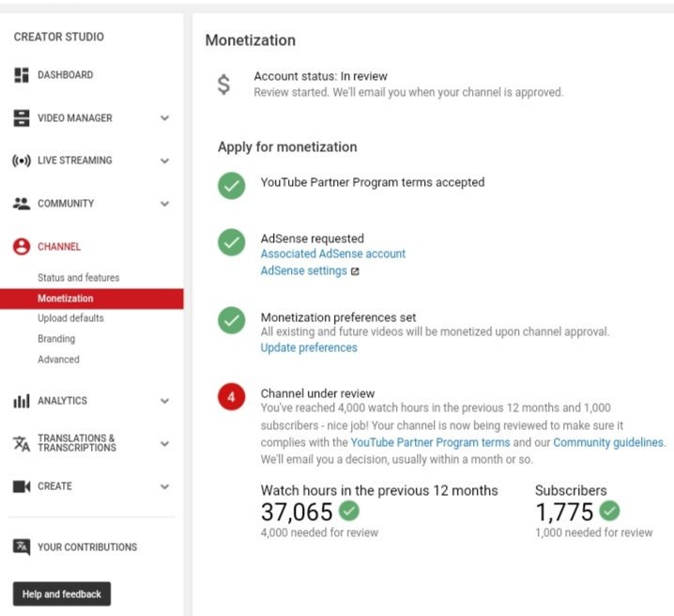Open the Analytics section label
Screen dimensions: 674x616
(62, 401)
